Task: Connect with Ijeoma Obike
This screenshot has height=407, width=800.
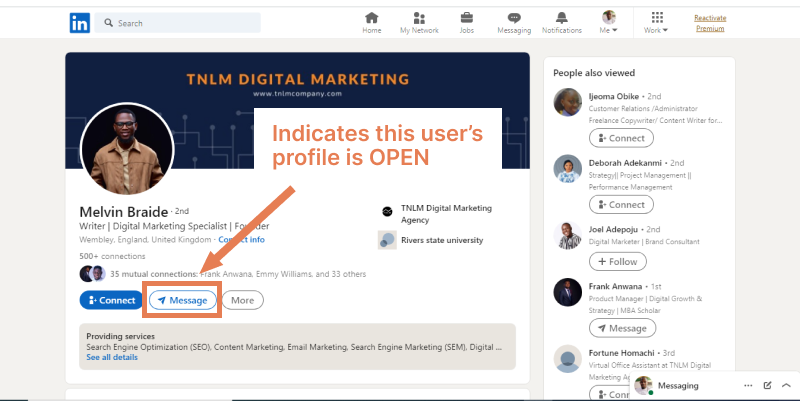Action: tap(621, 138)
